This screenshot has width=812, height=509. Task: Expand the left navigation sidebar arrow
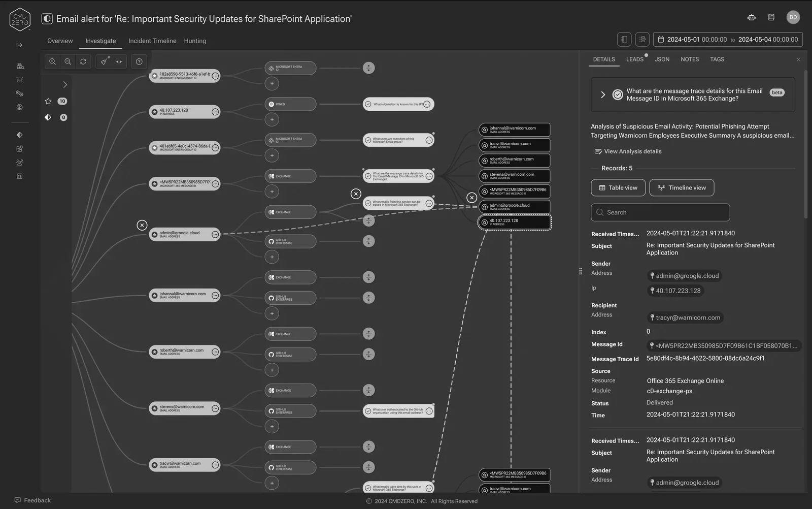coord(19,45)
